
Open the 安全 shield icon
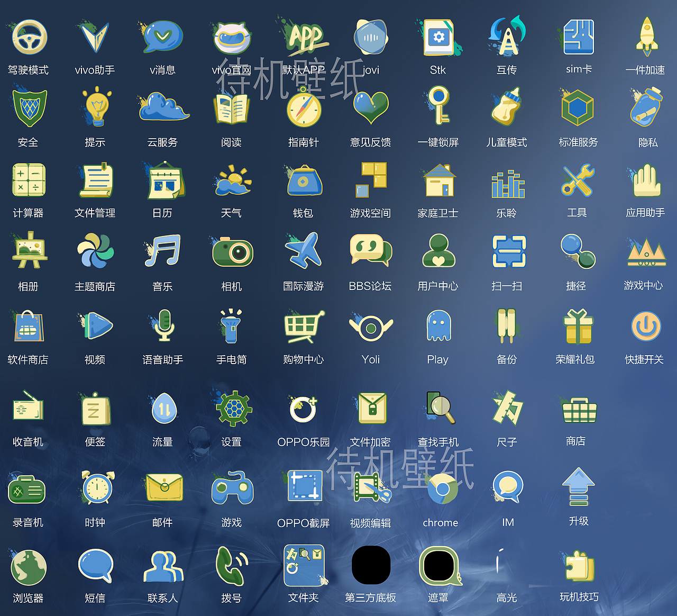coord(30,108)
